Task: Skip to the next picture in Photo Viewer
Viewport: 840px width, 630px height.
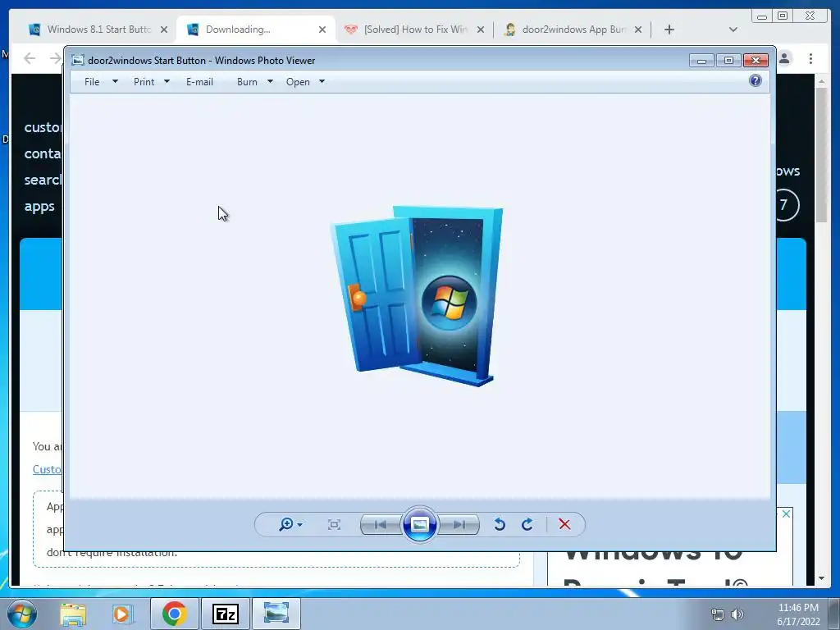Action: click(x=459, y=524)
